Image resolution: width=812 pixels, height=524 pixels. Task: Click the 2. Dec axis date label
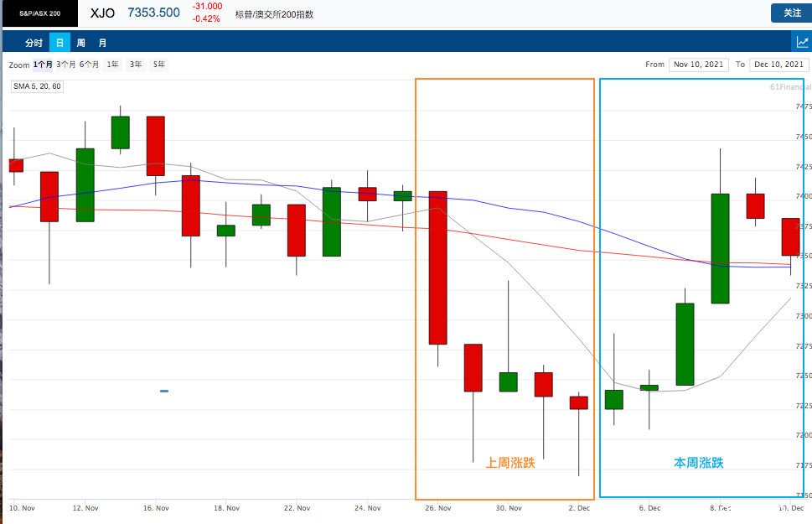(579, 508)
